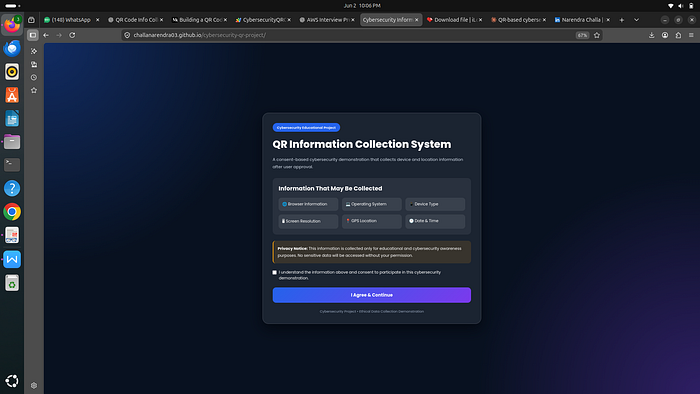Close the AWS Interview tab
Screen dimensions: 700x394
(x=353, y=20)
